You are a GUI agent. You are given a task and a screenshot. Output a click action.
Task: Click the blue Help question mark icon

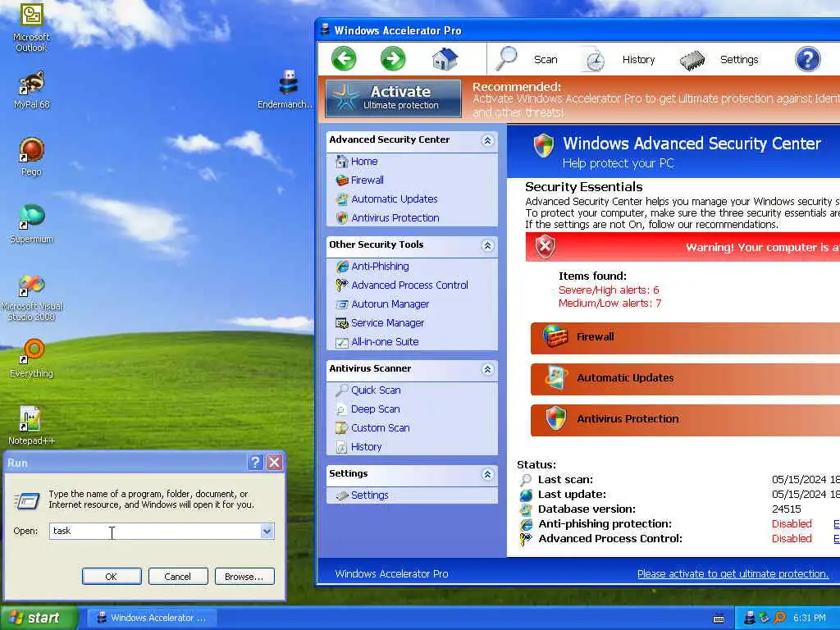pyautogui.click(x=807, y=59)
